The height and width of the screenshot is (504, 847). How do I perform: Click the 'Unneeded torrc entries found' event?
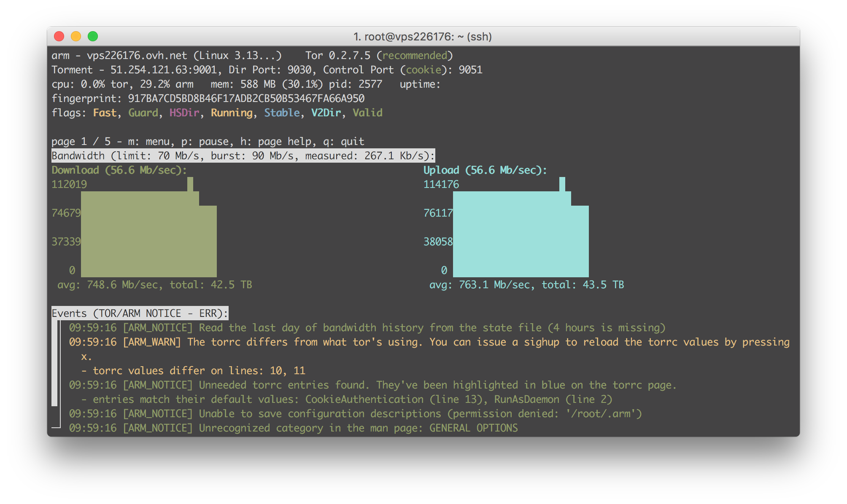pos(373,385)
